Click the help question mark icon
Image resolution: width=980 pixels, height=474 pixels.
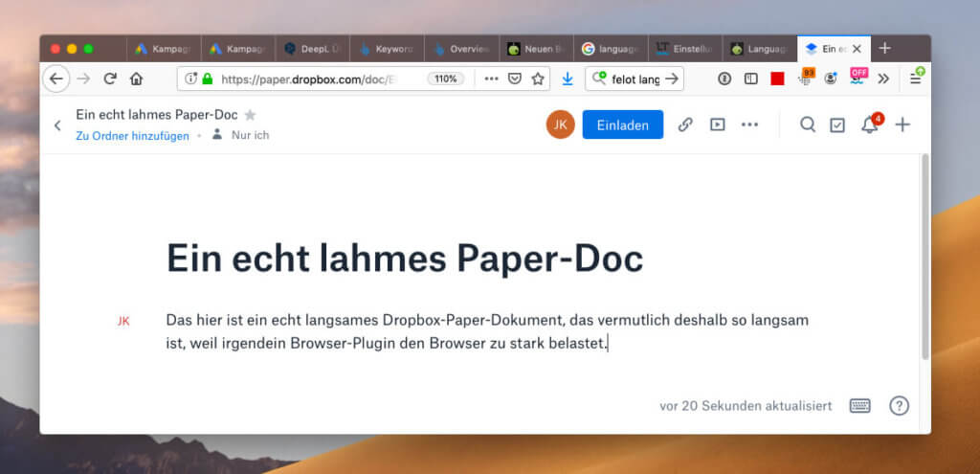899,405
